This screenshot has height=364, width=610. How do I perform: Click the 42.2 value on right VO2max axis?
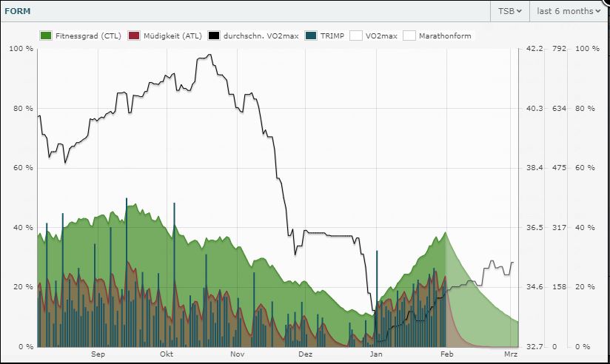coord(534,49)
